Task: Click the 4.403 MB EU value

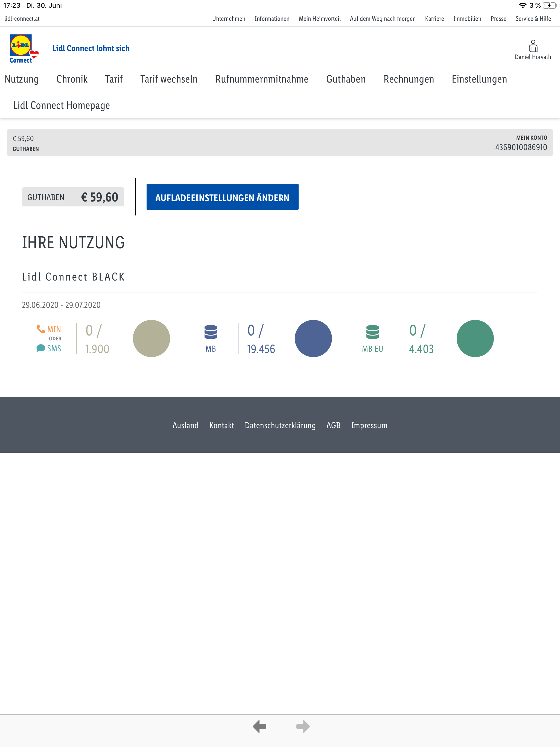Action: click(421, 349)
